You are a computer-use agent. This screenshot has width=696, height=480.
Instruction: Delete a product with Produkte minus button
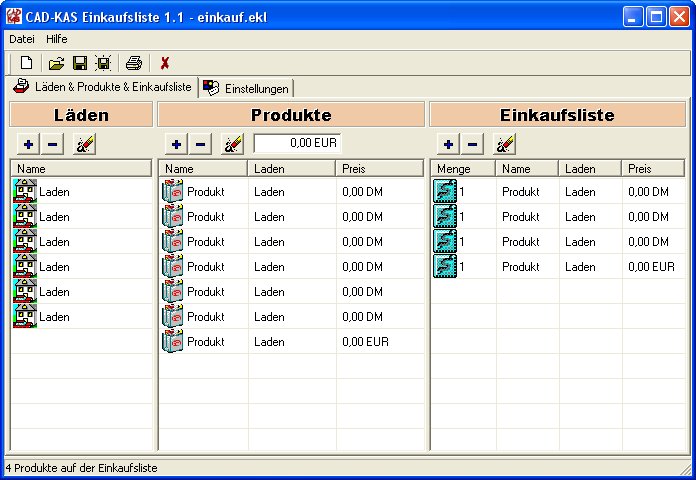click(x=201, y=144)
